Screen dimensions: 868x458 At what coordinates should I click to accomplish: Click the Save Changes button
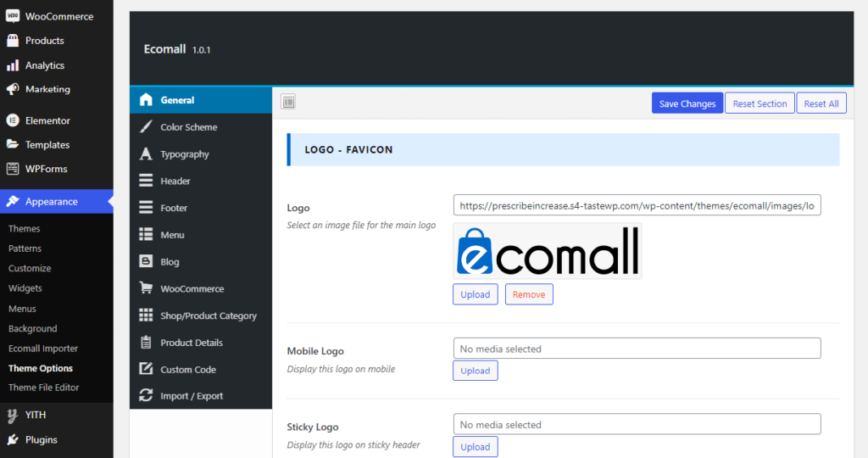coord(687,103)
